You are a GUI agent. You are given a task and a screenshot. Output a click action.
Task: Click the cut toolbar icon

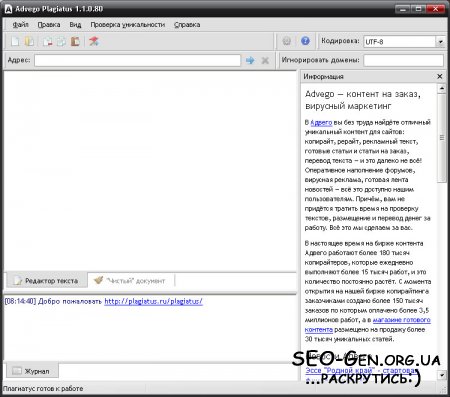tap(47, 41)
